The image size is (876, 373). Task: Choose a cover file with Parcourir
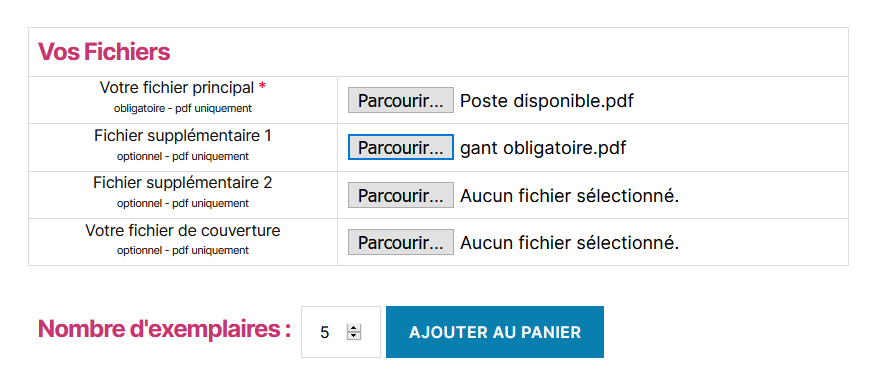coord(401,242)
